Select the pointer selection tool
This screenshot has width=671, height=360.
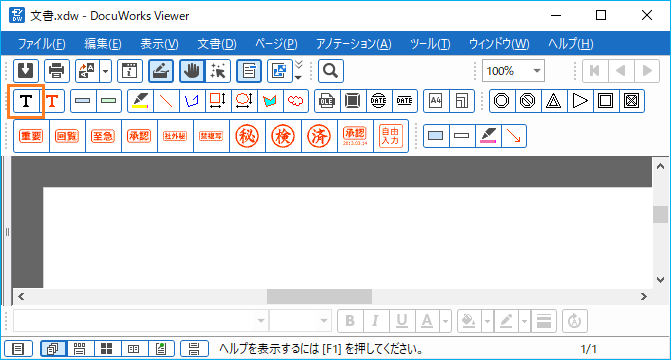click(218, 71)
